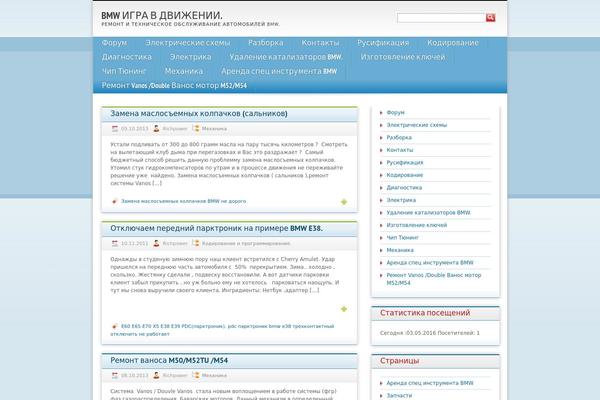Open Форум in the blue navigation menu
The image size is (600, 400).
pyautogui.click(x=114, y=42)
